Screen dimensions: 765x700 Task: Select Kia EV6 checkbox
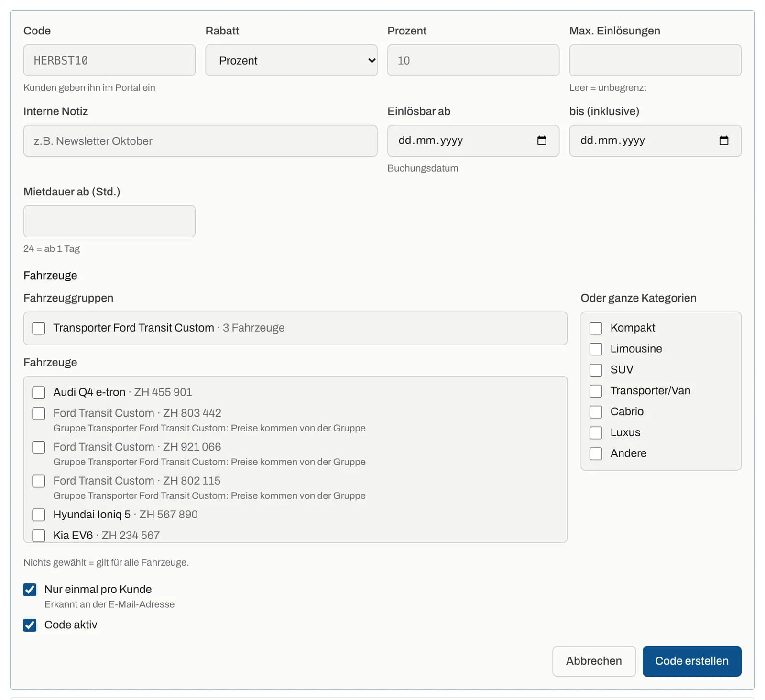tap(39, 536)
